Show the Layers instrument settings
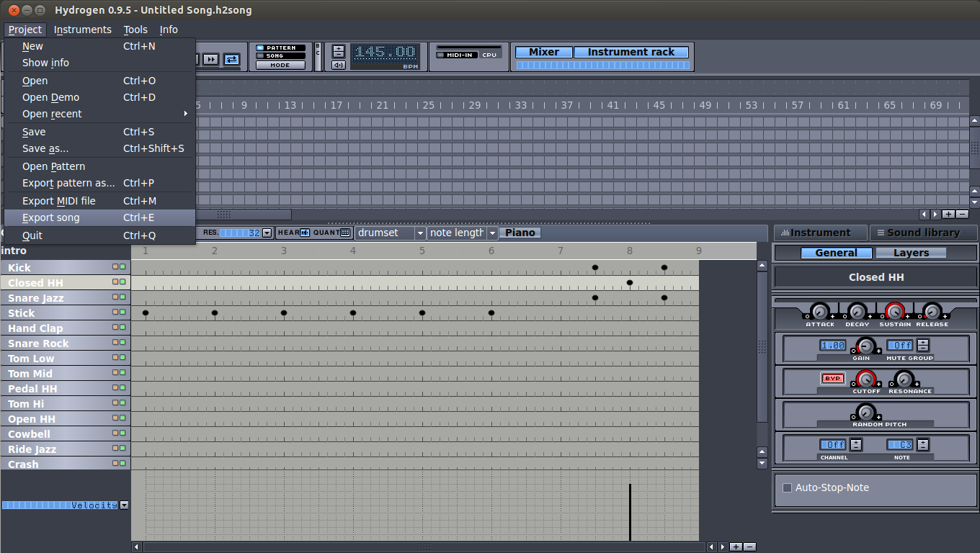The image size is (980, 553). tap(911, 253)
